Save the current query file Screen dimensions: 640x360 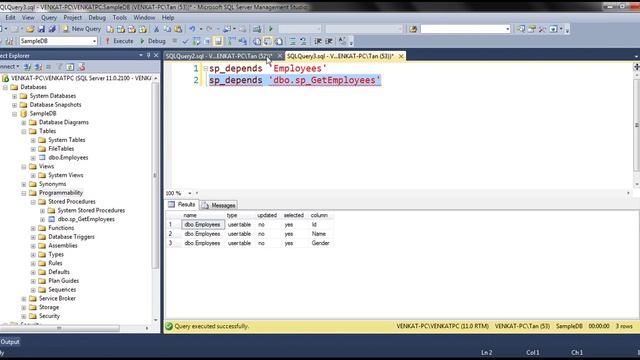tap(41, 29)
